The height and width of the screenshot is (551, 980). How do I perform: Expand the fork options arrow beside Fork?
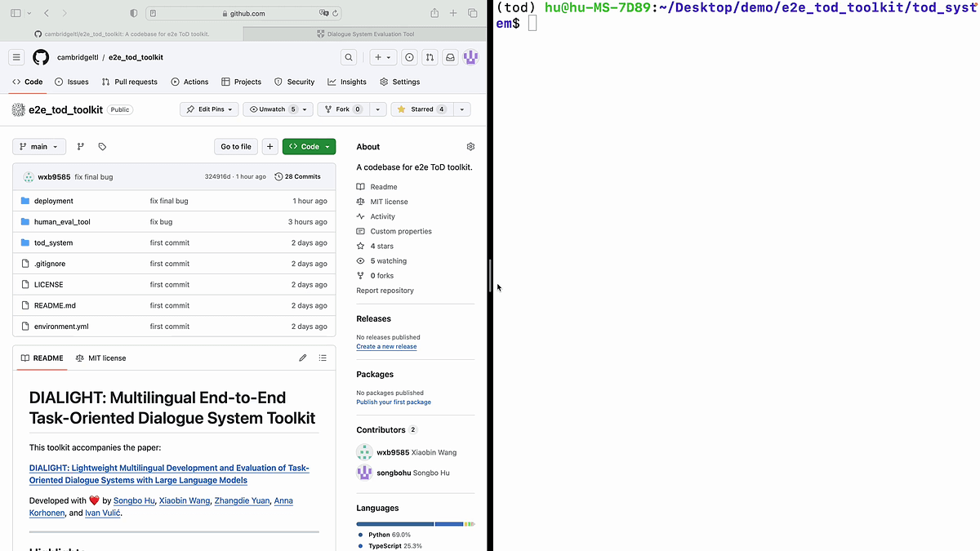[x=378, y=109]
